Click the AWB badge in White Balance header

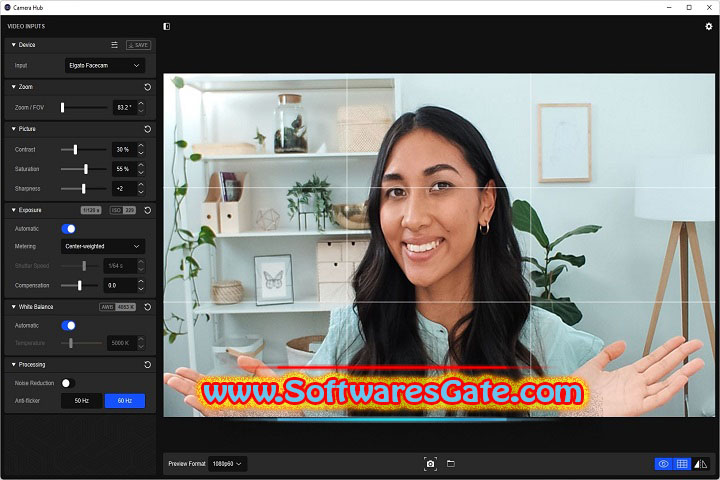118,307
